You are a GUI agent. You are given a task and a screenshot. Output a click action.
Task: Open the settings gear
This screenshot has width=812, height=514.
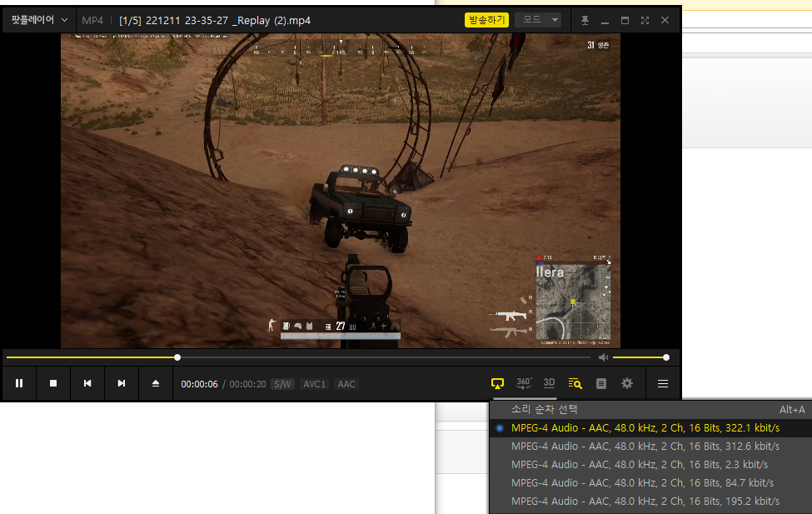[626, 383]
